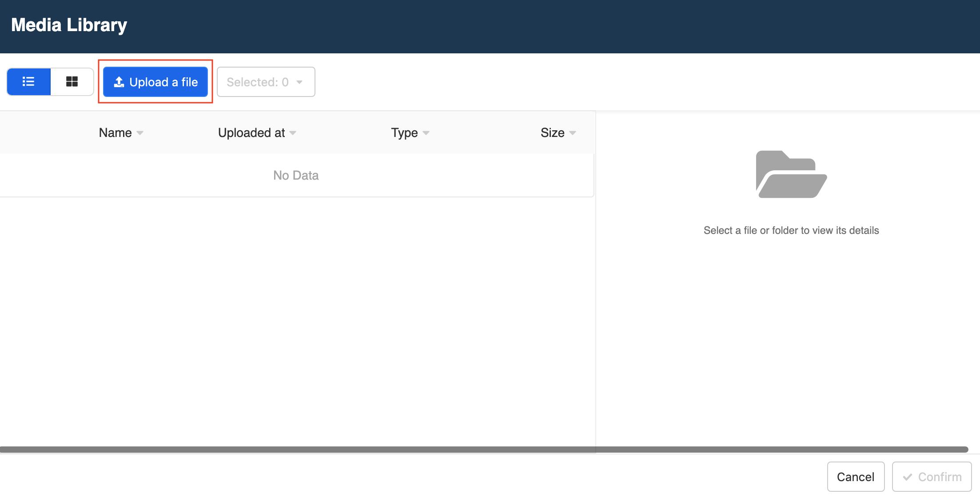Viewport: 980px width, 498px height.
Task: Open the Type column sort dropdown
Action: (426, 133)
